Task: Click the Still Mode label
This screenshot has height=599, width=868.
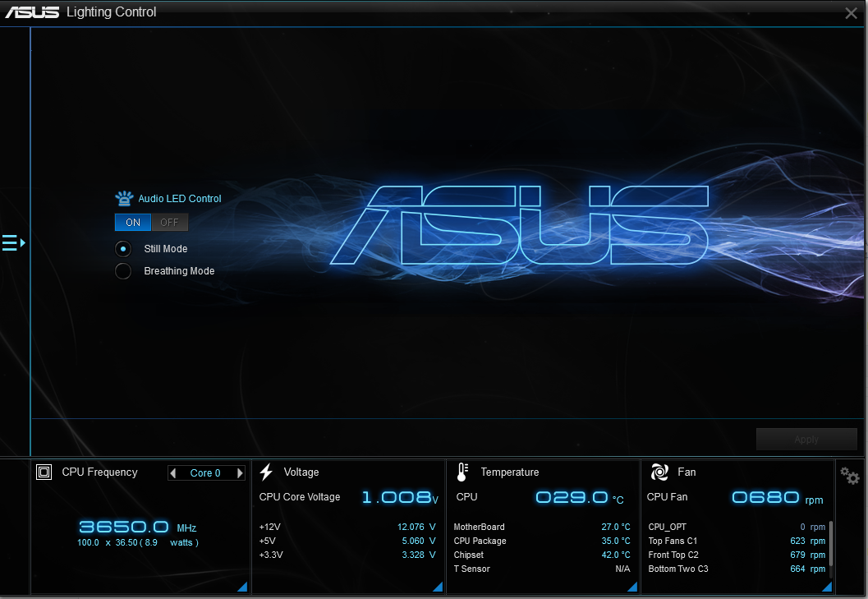Action: point(166,249)
